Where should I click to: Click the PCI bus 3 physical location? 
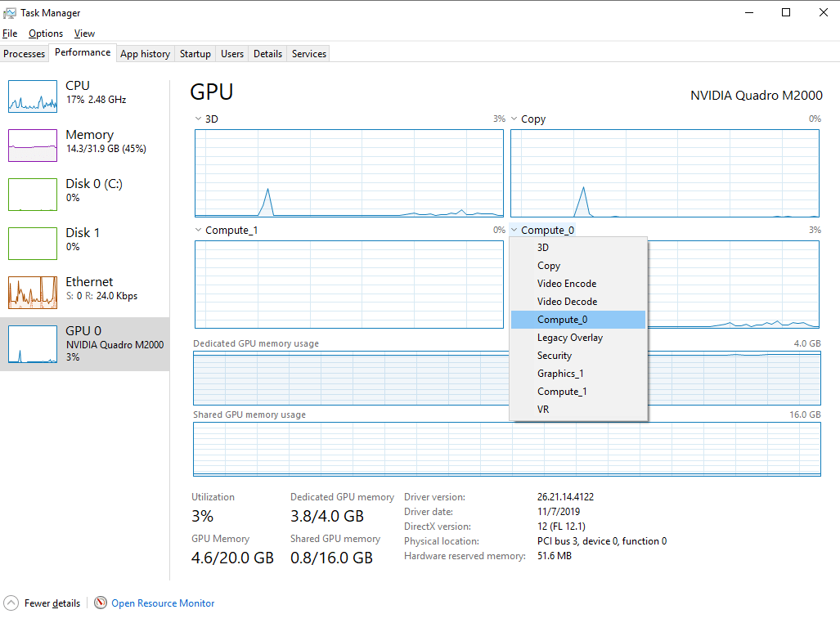[602, 541]
